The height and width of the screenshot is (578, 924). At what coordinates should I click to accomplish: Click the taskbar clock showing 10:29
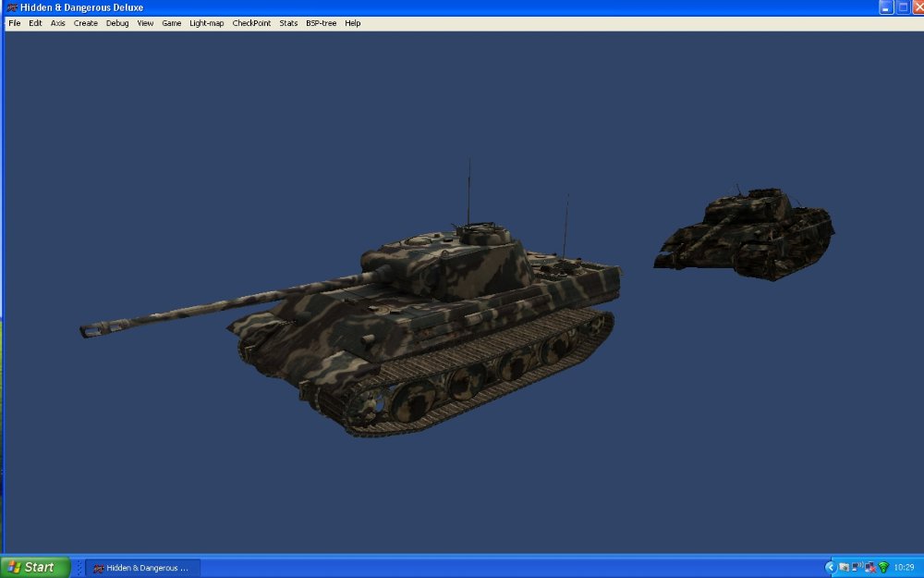(904, 568)
